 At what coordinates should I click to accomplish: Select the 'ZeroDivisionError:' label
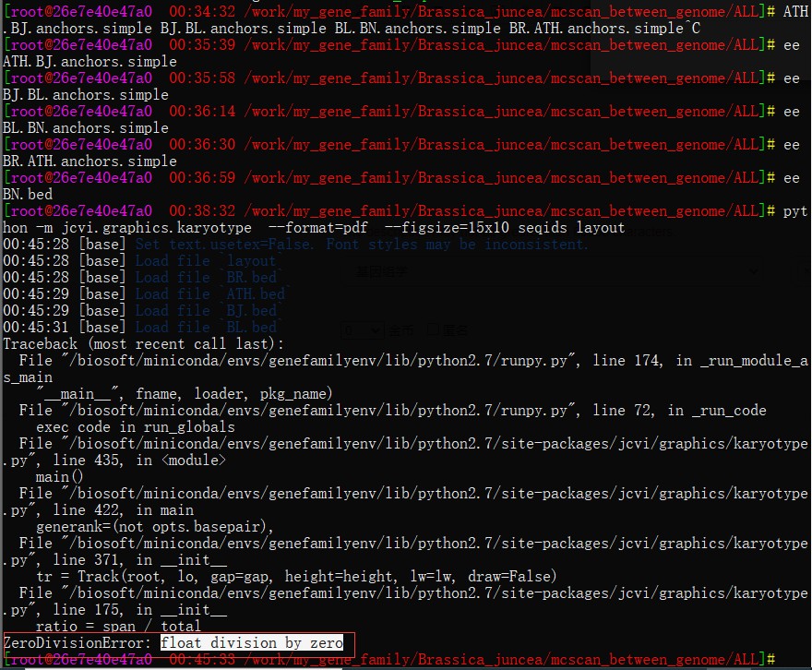click(x=78, y=643)
